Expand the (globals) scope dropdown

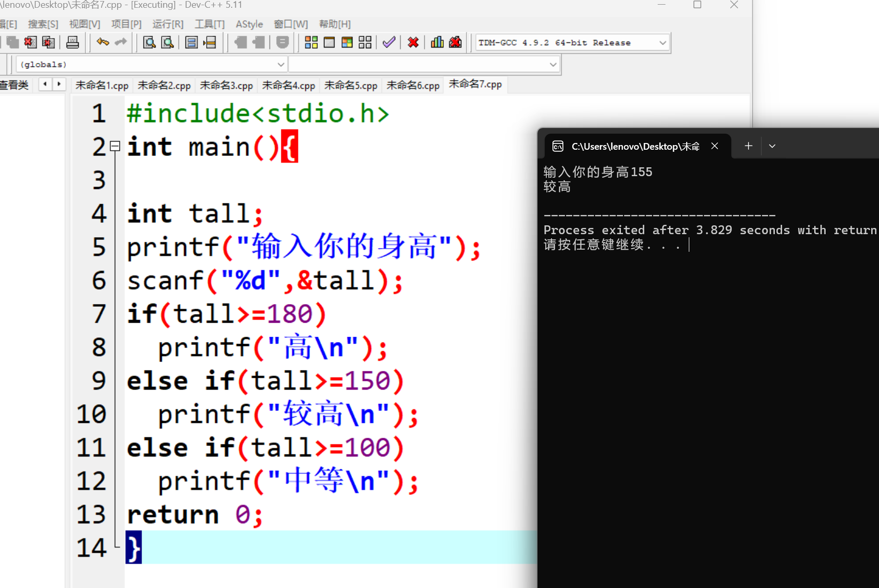[x=281, y=65]
